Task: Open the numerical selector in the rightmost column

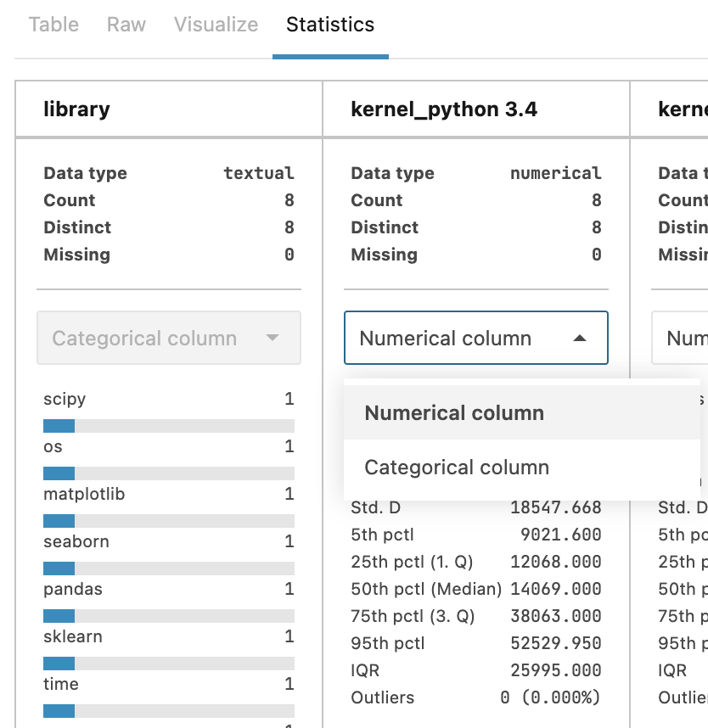Action: coord(688,338)
